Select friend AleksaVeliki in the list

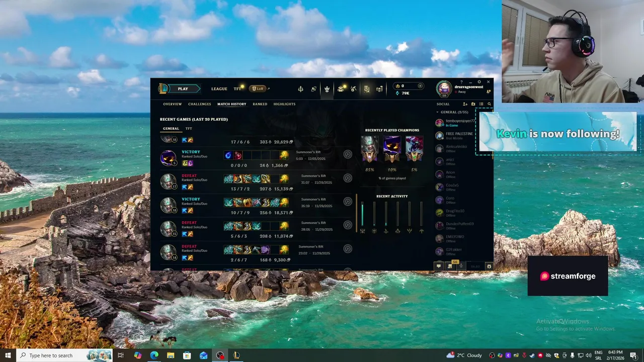click(x=459, y=148)
